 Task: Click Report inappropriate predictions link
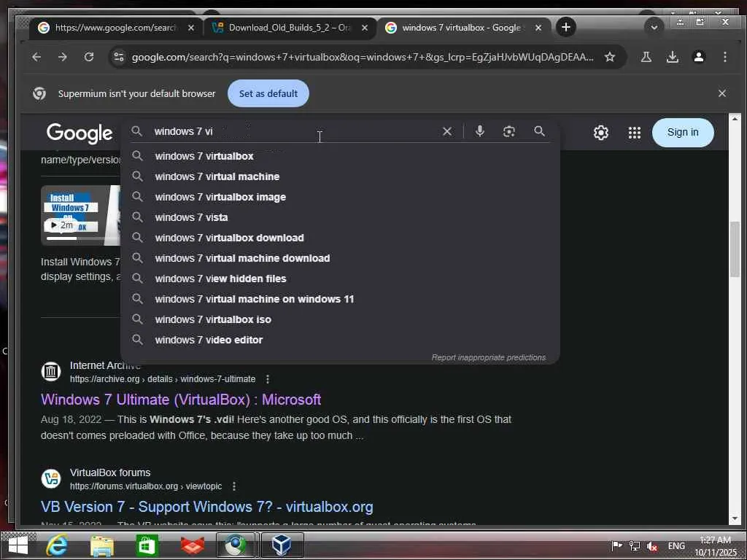click(x=488, y=357)
